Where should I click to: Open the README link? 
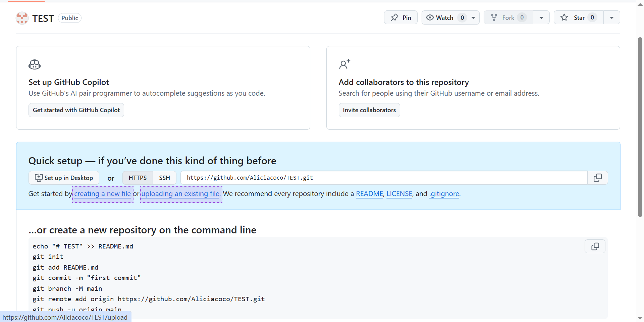pyautogui.click(x=369, y=194)
